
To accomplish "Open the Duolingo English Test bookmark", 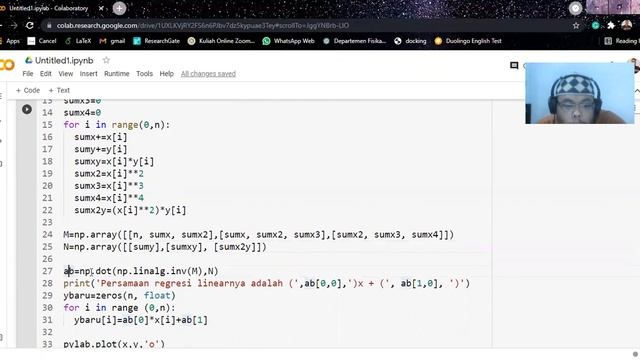I will tap(468, 41).
